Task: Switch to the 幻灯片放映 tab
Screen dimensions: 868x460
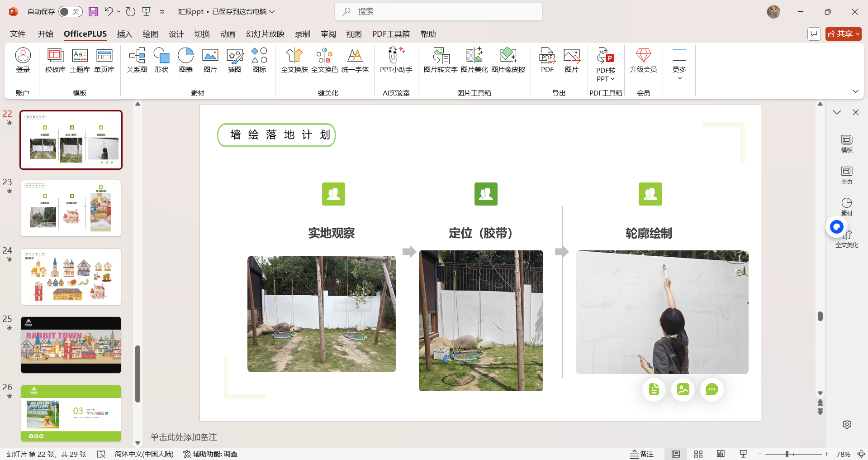Action: pyautogui.click(x=265, y=34)
